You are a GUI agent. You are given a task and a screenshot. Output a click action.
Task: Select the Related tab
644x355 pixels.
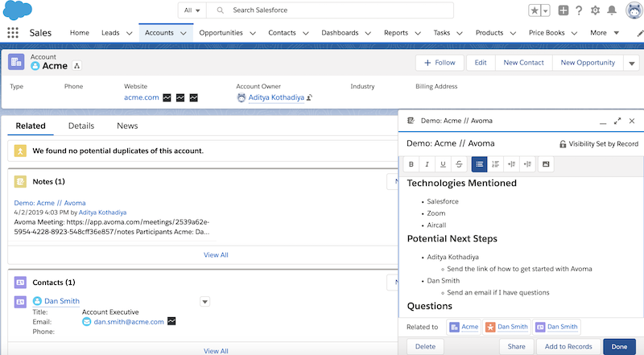(x=31, y=126)
